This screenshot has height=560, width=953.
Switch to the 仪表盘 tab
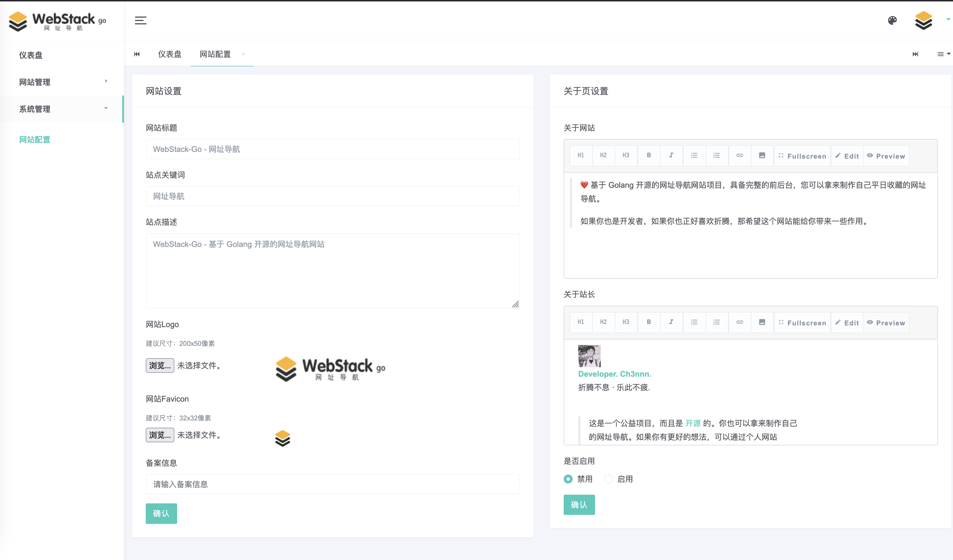[x=169, y=54]
